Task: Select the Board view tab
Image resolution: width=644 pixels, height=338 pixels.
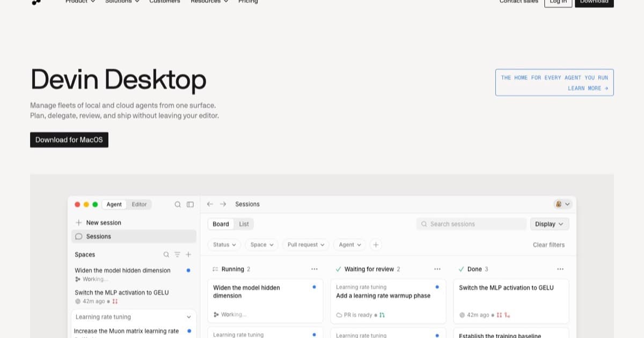Action: point(221,224)
